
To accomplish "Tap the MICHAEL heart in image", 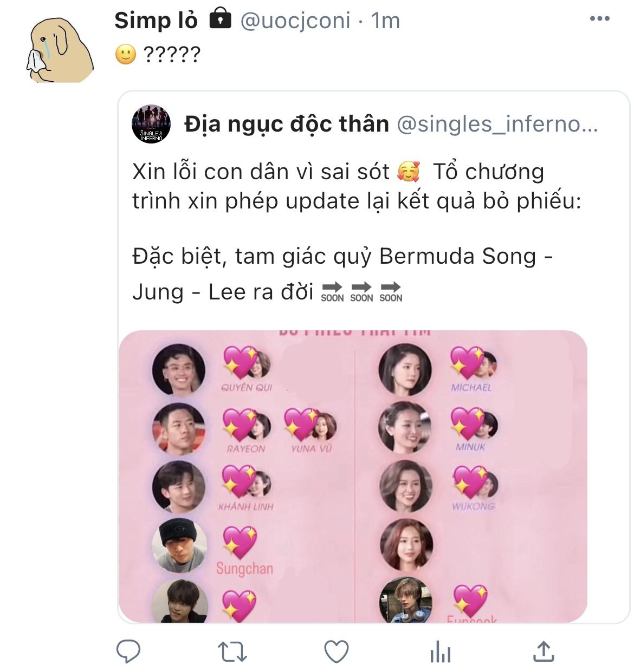I will coord(471,367).
